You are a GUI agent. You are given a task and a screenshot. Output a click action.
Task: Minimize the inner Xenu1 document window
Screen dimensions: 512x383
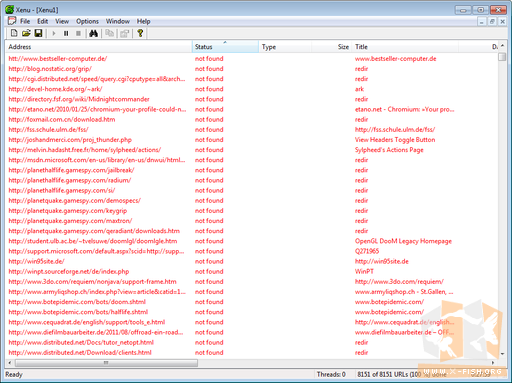click(x=481, y=22)
